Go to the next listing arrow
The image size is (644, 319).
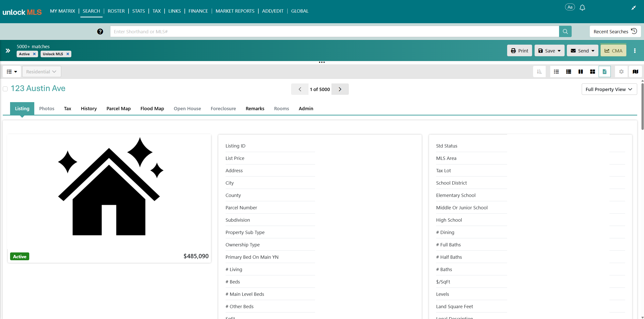[340, 89]
